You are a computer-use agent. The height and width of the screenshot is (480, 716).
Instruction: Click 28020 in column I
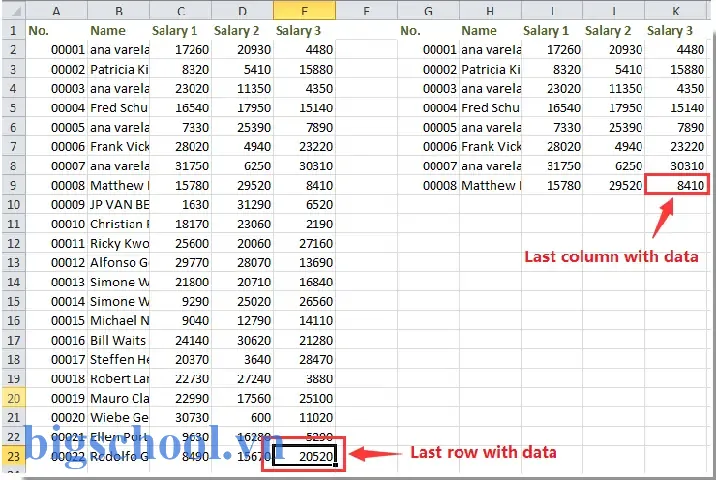pos(552,147)
